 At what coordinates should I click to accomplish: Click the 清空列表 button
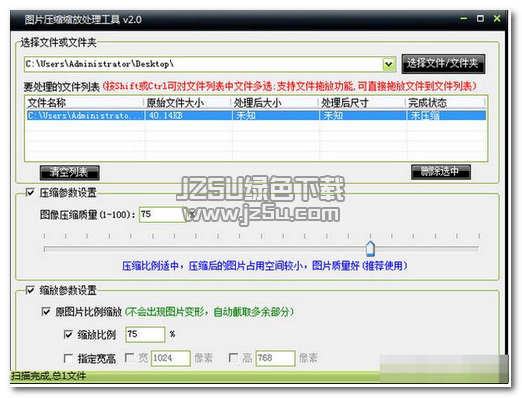point(69,172)
